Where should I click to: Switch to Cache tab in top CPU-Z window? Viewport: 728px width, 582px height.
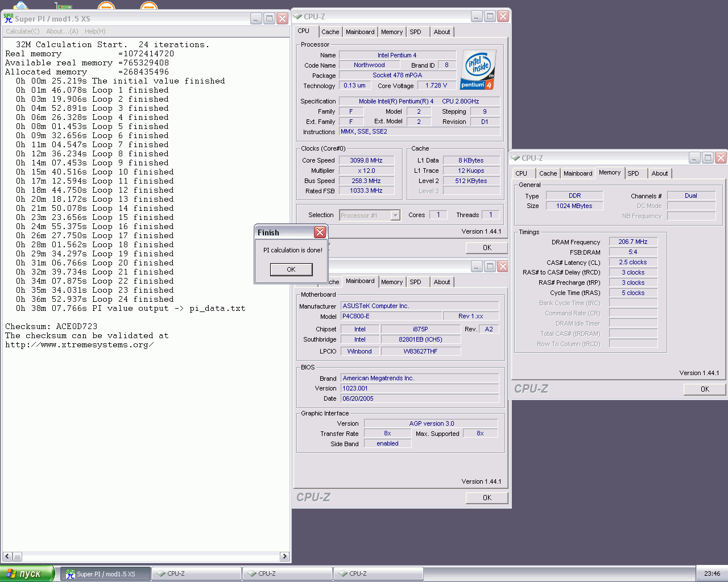click(330, 32)
